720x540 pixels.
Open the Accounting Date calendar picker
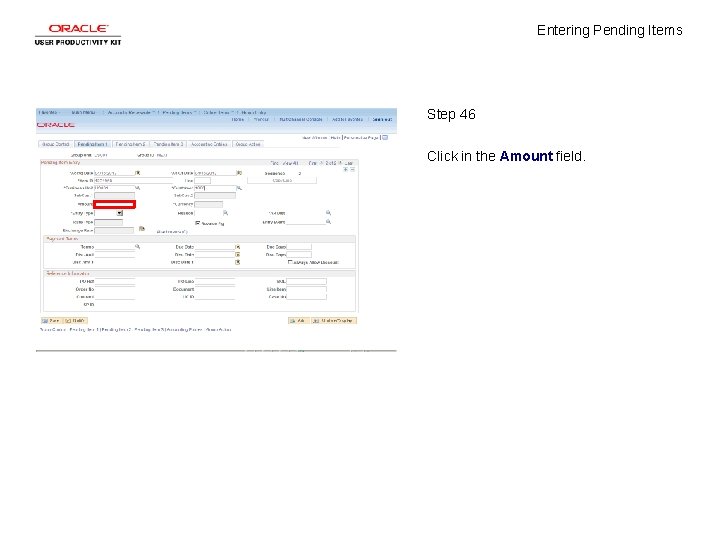coord(138,173)
